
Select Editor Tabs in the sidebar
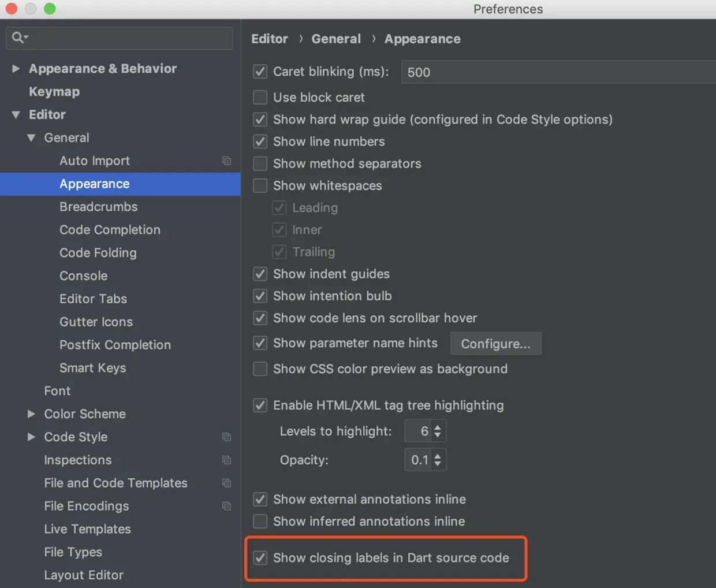93,299
